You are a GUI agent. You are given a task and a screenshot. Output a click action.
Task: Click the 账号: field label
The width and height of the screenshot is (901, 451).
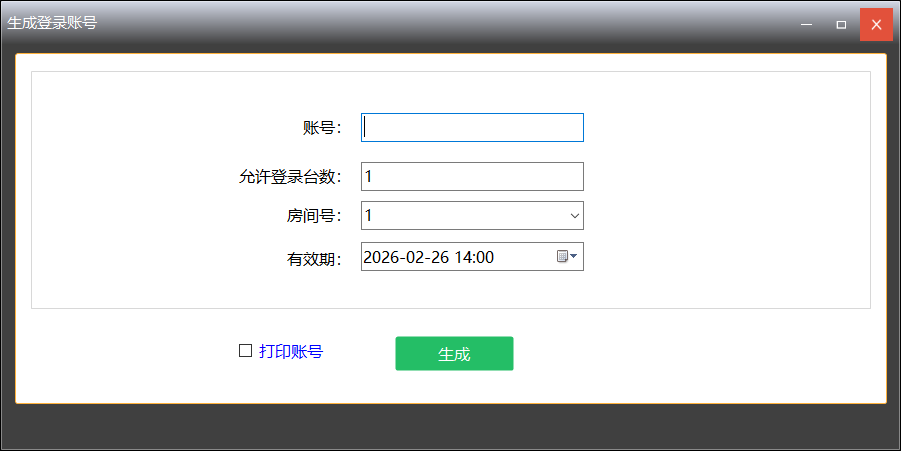click(322, 128)
